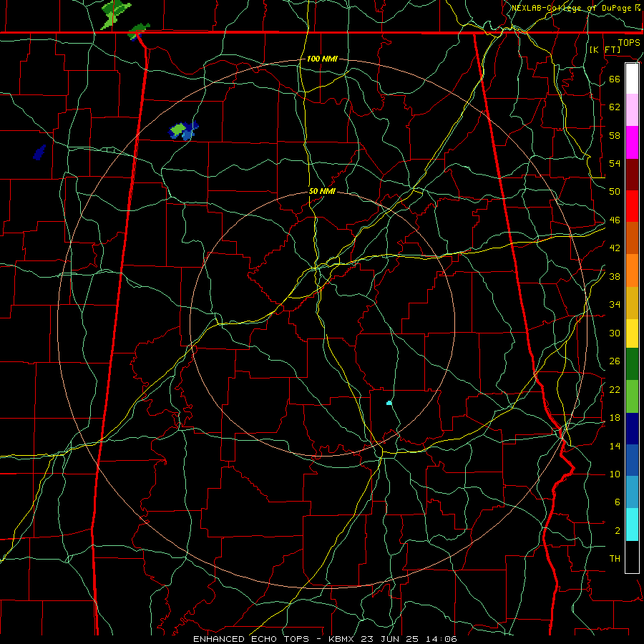Click the '42' legend value
The width and height of the screenshot is (644, 644).
[615, 248]
